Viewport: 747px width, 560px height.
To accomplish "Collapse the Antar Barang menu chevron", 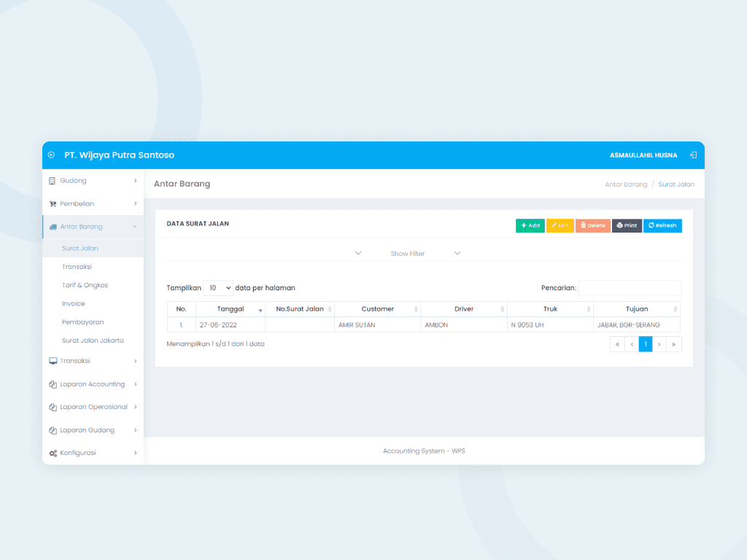I will point(135,227).
